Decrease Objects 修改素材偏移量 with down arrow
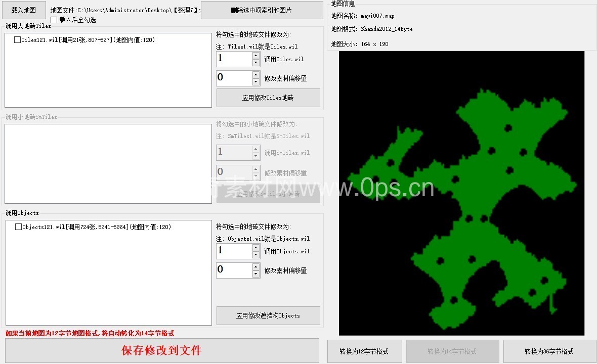This screenshot has width=597, height=364. tap(256, 274)
